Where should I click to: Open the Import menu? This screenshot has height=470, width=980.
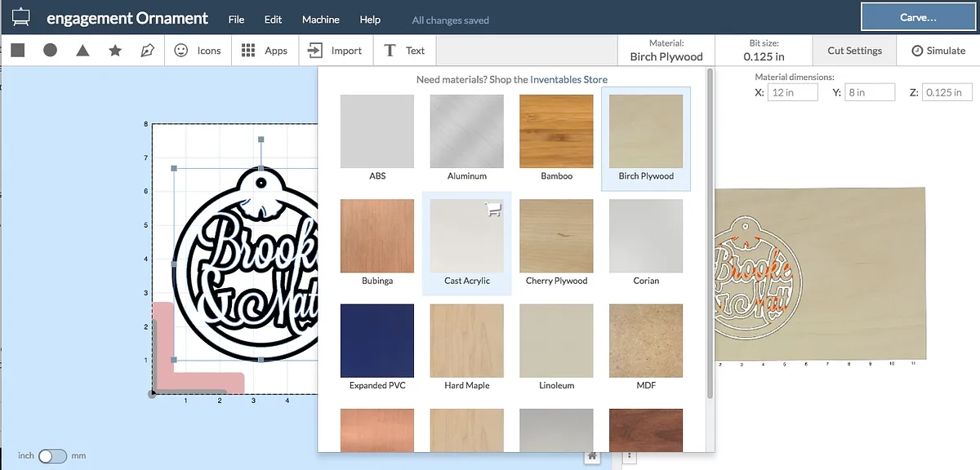coord(335,51)
